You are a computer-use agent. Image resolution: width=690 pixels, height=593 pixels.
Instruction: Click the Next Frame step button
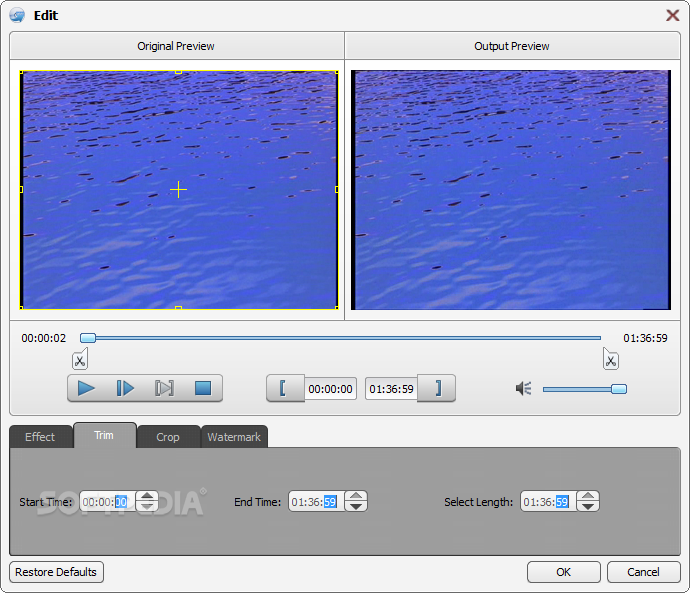coord(125,388)
